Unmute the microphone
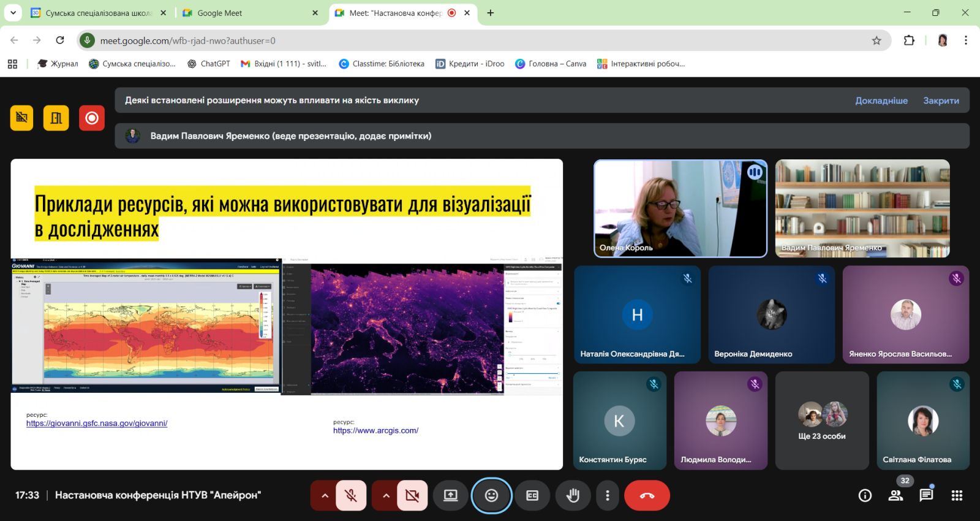Screen dimensions: 980x521 (351, 495)
